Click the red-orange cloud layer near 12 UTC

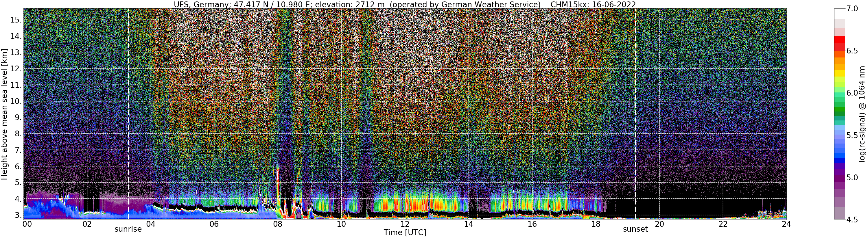[418, 204]
